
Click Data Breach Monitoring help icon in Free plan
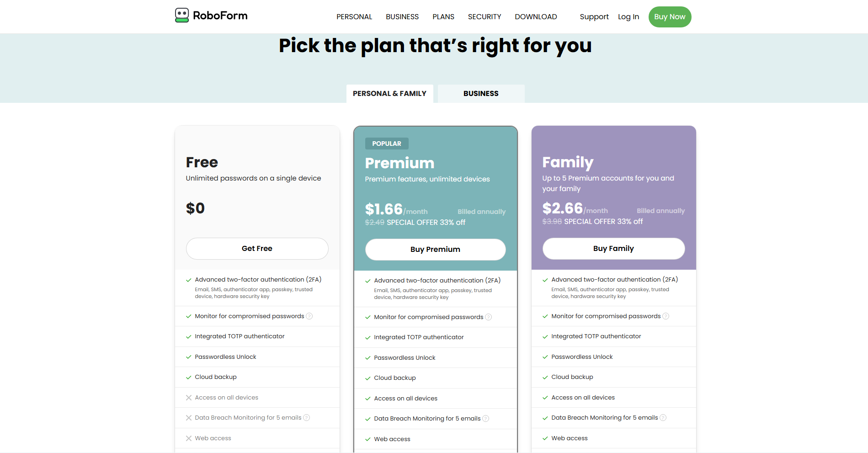307,417
